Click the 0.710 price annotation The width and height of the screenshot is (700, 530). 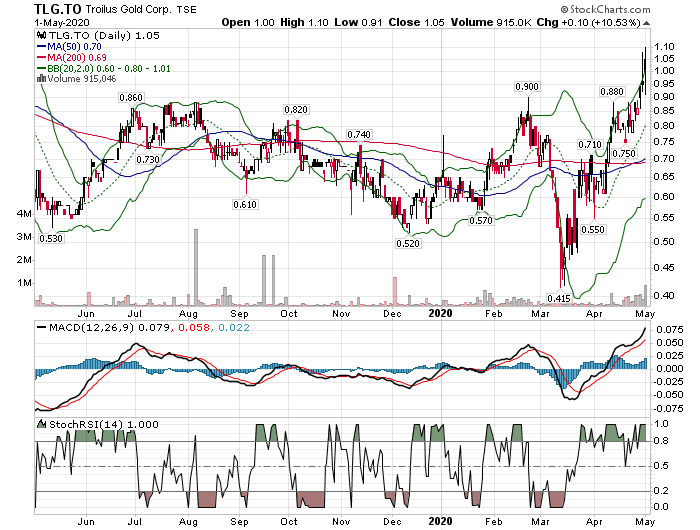coord(590,145)
